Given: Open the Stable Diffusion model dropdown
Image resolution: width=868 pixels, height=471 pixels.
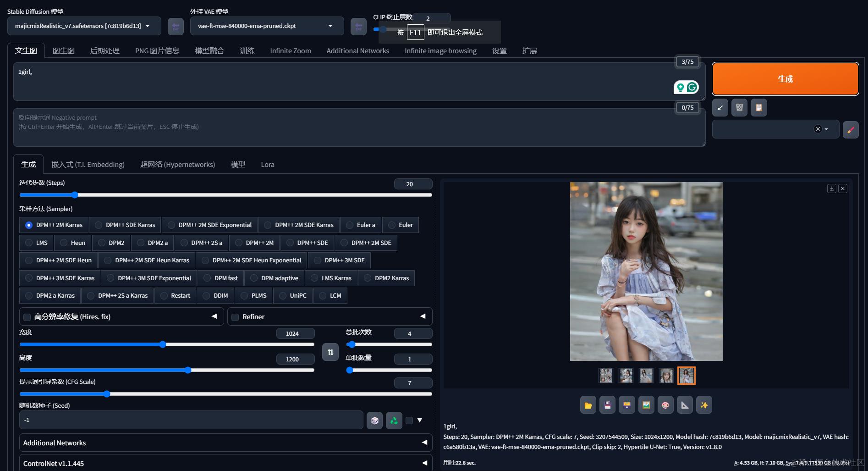Looking at the screenshot, I should pos(84,26).
